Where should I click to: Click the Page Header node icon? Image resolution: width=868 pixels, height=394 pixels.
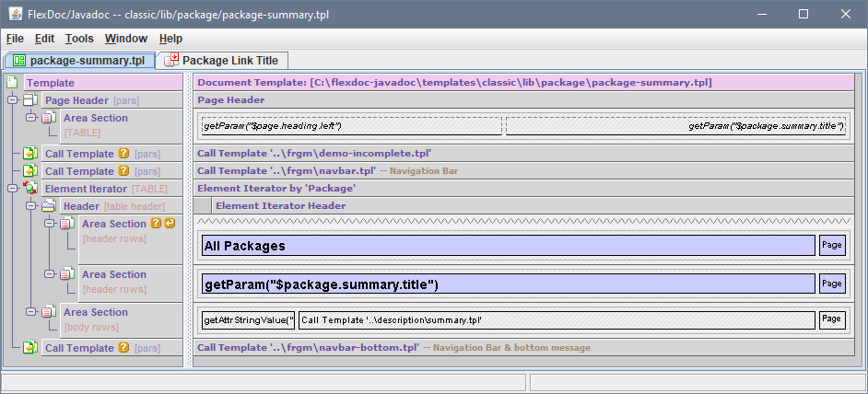[x=30, y=99]
